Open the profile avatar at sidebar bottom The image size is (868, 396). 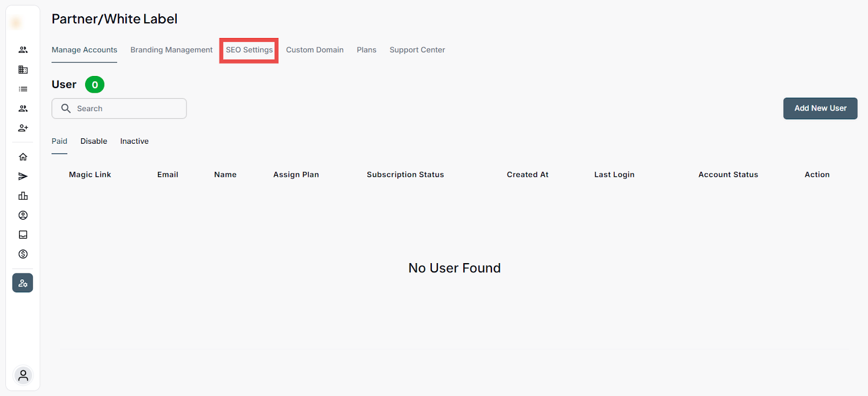tap(23, 375)
